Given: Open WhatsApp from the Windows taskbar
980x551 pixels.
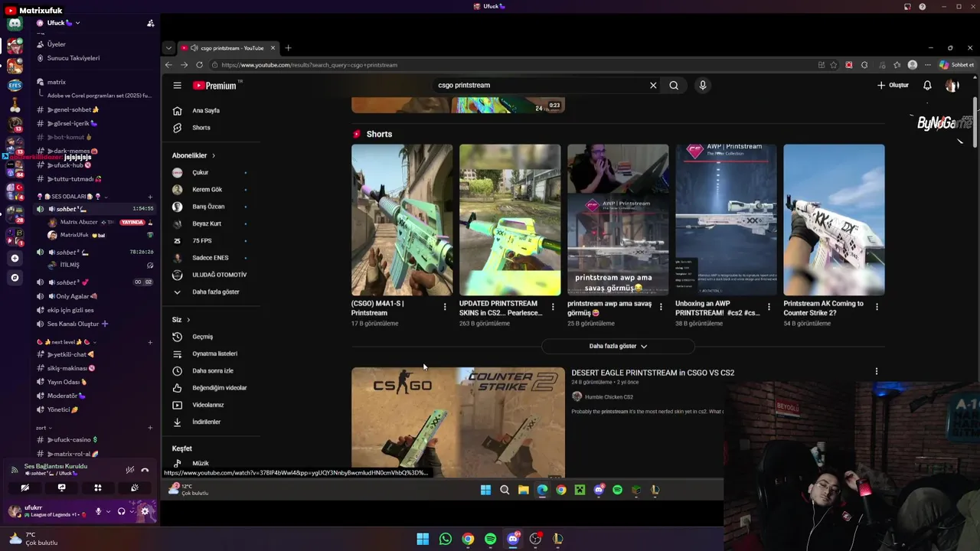Looking at the screenshot, I should [x=446, y=540].
